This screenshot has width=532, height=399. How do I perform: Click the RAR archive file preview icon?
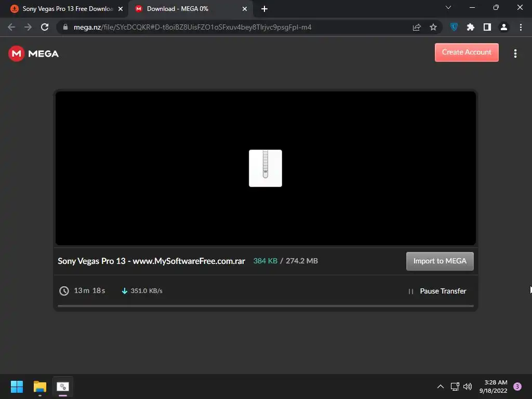[265, 168]
